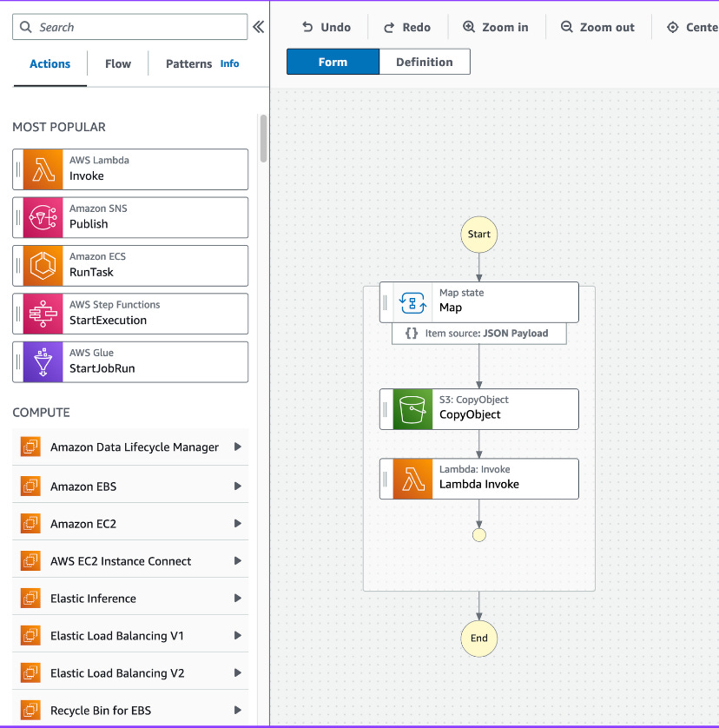Grab the drag handle of AWS Glue StartJobRun action

click(18, 362)
